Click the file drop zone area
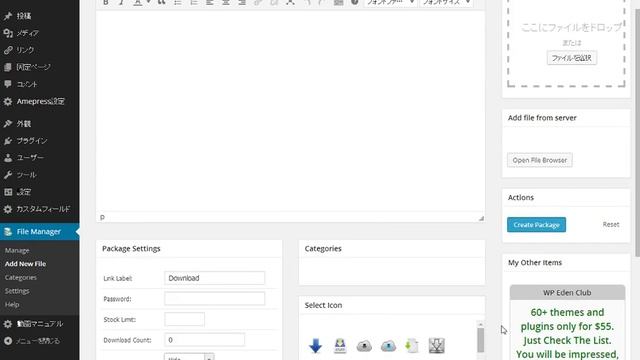The width and height of the screenshot is (640, 360). tap(566, 43)
